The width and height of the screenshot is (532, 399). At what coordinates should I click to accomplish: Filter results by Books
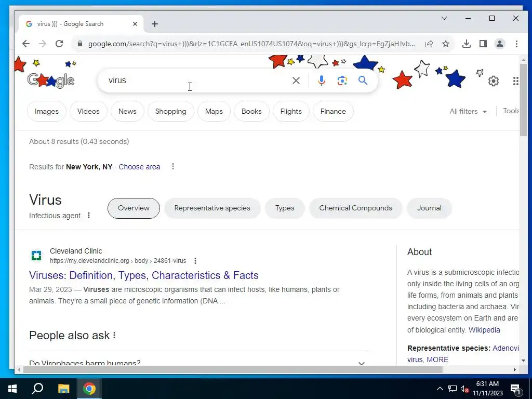coord(251,111)
